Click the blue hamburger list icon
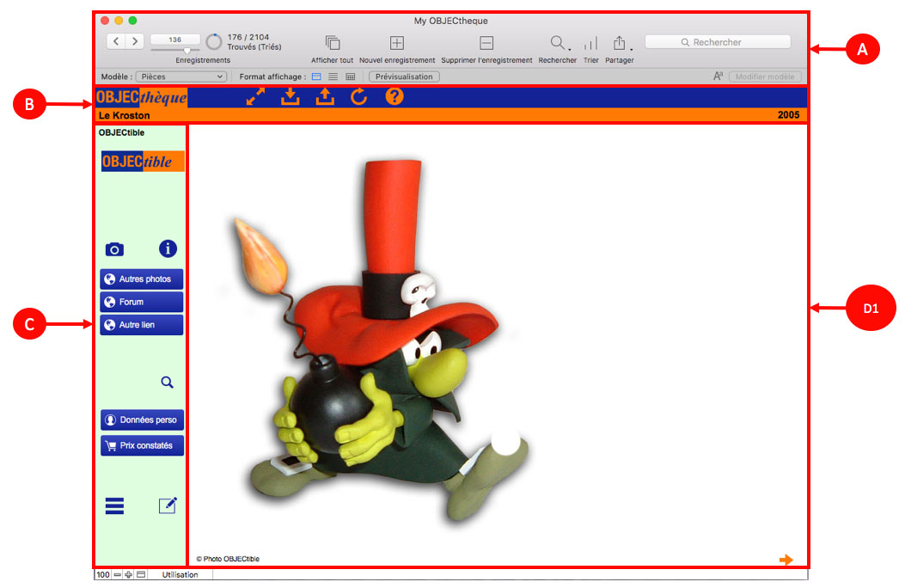This screenshot has width=905, height=588. 114,506
